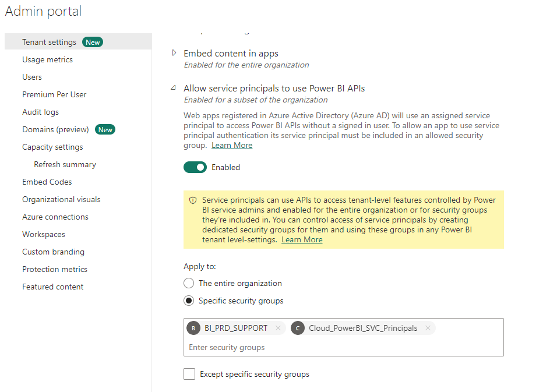The height and width of the screenshot is (392, 550).
Task: Check Except specific security groups
Action: coord(189,374)
